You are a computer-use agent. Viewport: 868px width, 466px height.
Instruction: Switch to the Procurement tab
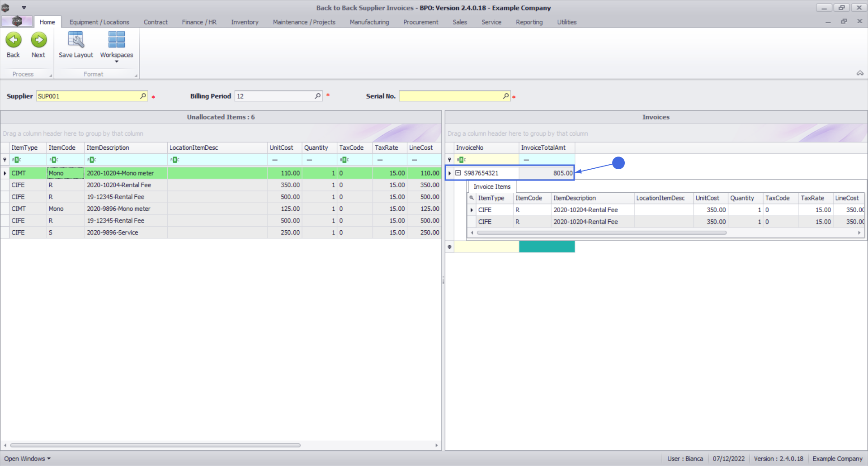pyautogui.click(x=420, y=22)
